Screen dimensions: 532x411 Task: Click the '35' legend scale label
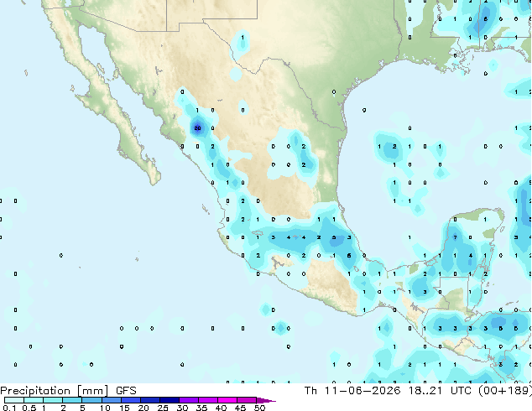click(201, 408)
